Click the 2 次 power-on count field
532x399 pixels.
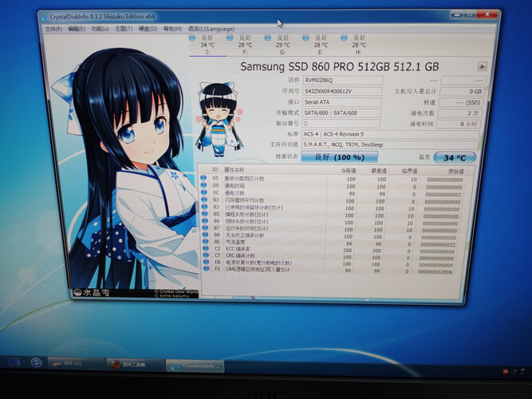[x=459, y=113]
